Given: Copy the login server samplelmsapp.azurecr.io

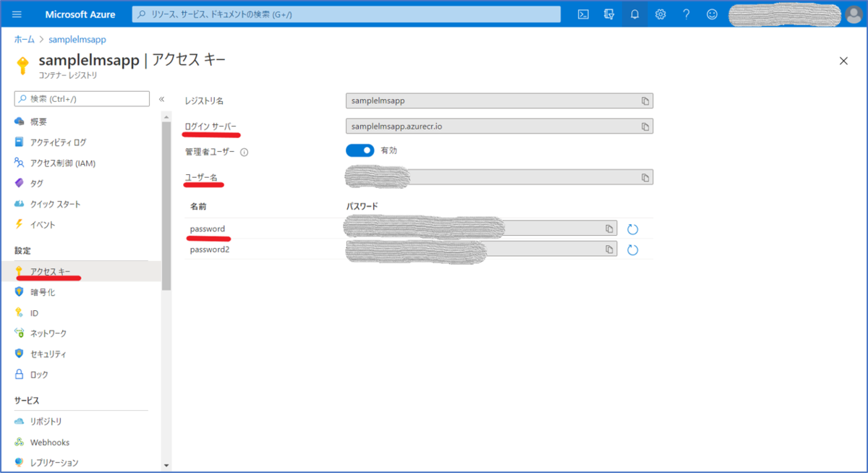Looking at the screenshot, I should pos(645,127).
